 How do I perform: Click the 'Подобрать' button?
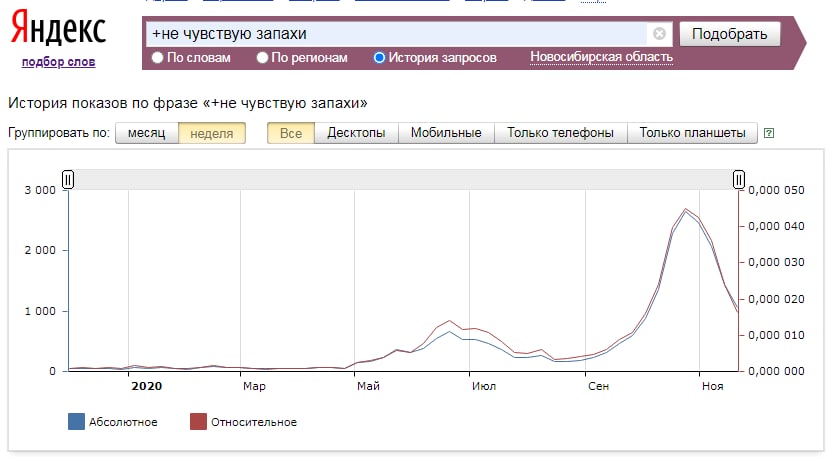coord(729,34)
